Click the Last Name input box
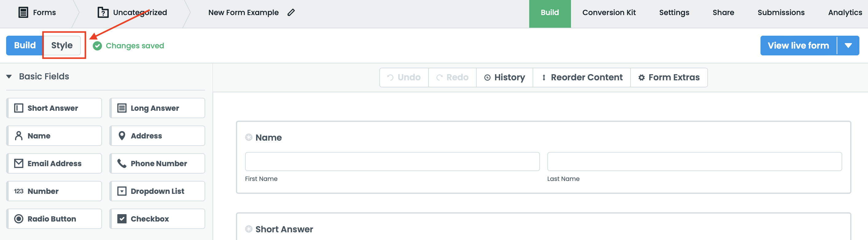Image resolution: width=868 pixels, height=240 pixels. tap(694, 162)
